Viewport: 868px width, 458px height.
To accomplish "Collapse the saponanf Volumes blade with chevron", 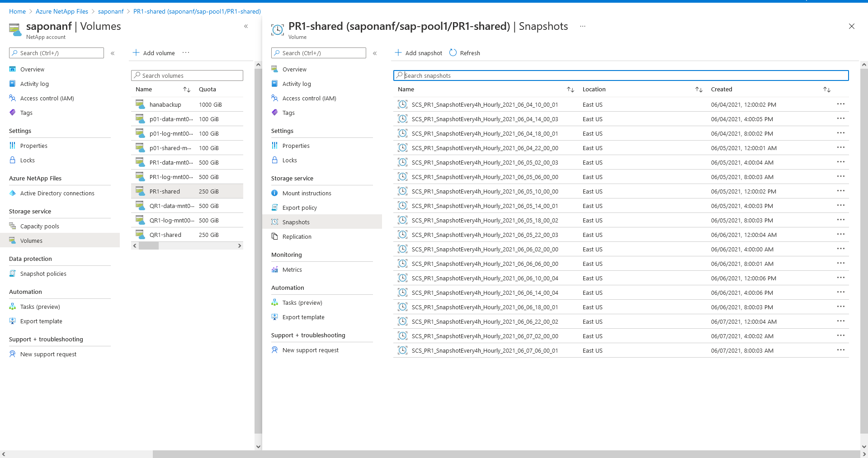I will [246, 26].
